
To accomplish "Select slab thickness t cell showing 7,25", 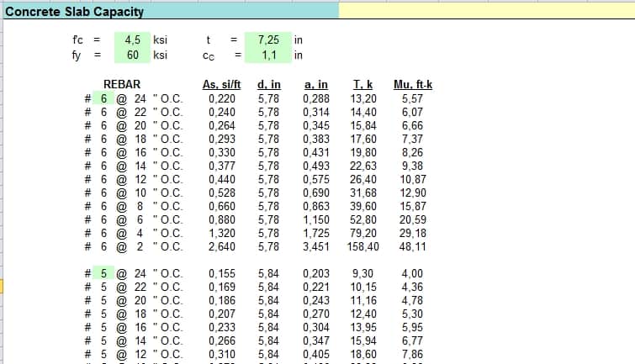I will coord(268,40).
